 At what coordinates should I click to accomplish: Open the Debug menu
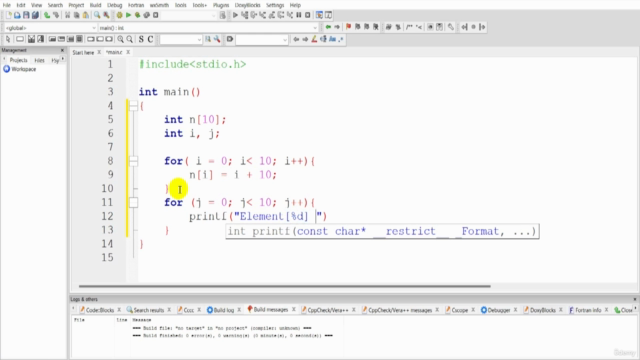115,5
